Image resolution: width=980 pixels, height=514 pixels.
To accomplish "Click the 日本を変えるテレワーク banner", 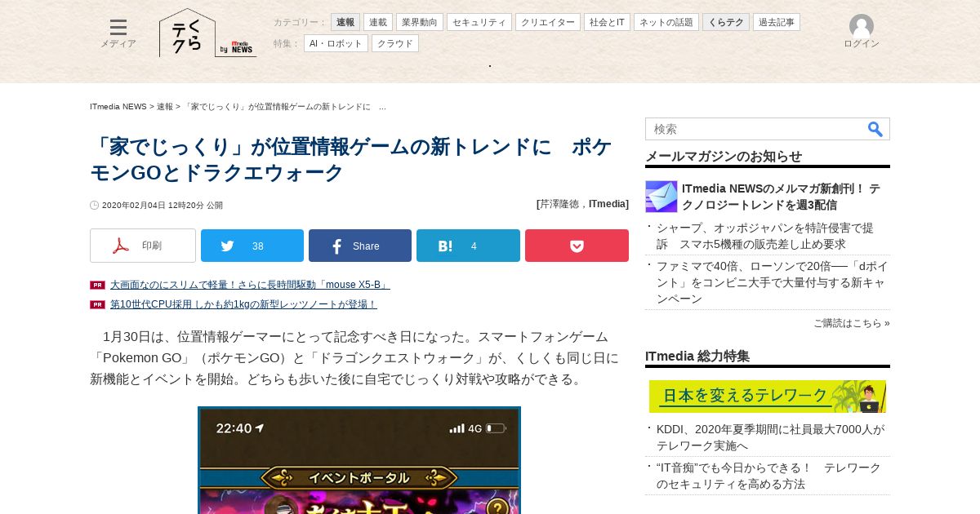I will point(768,397).
